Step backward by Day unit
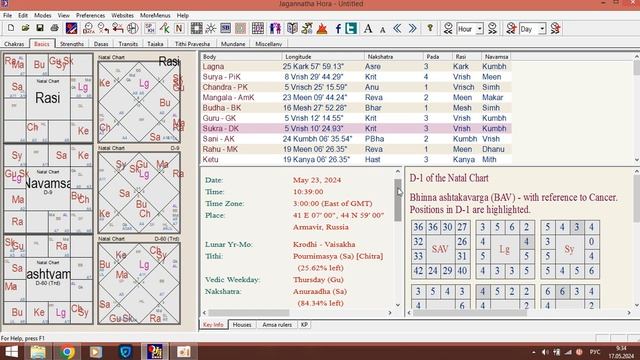Viewport: 640px width, 360px height. [x=511, y=28]
